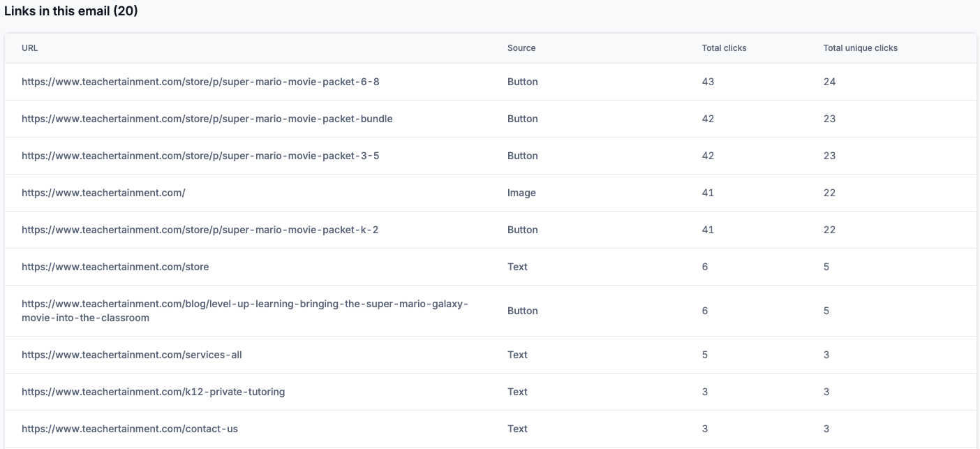The width and height of the screenshot is (980, 449).
Task: Click the Image source cell in the homepage row
Action: (521, 193)
